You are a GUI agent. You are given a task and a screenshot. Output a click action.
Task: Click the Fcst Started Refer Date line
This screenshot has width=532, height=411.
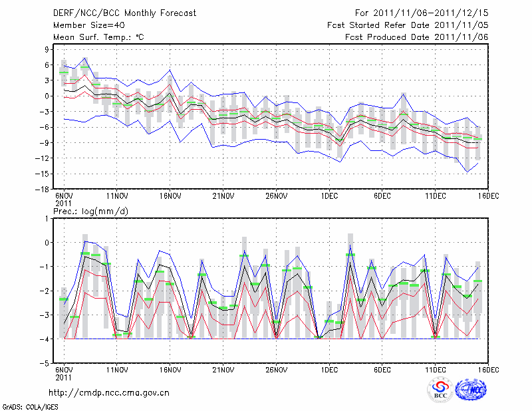(x=408, y=25)
